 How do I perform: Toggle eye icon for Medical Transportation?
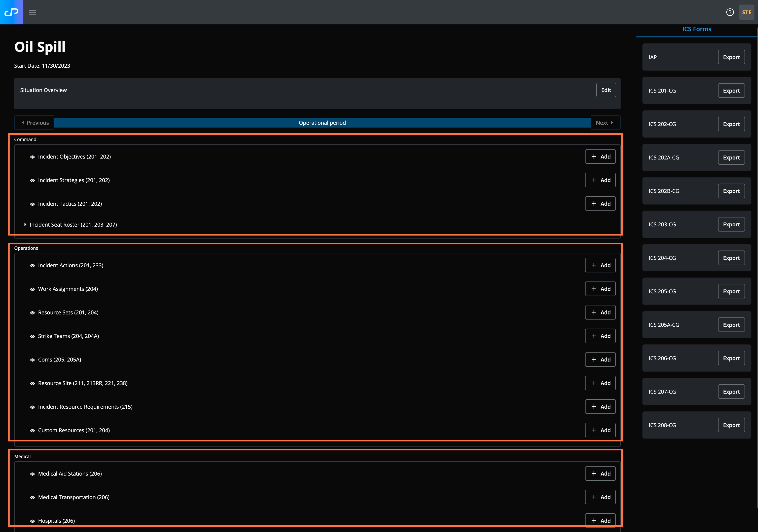point(32,497)
